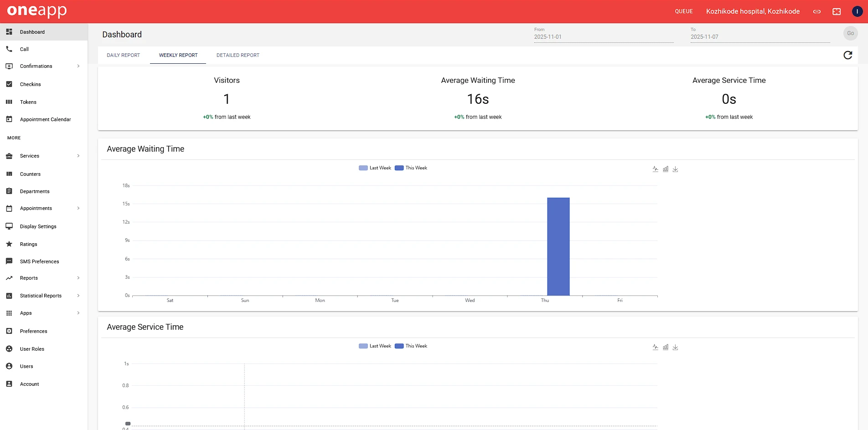Expand the Reports menu
Viewport: 868px width, 430px height.
29,278
